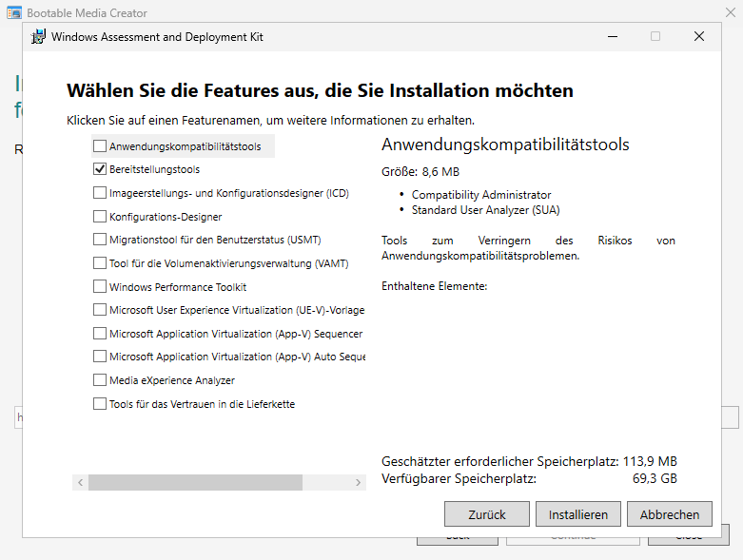Screen dimensions: 743x560
Task: Click the Bootable Media Creator app icon
Action: [x=14, y=12]
